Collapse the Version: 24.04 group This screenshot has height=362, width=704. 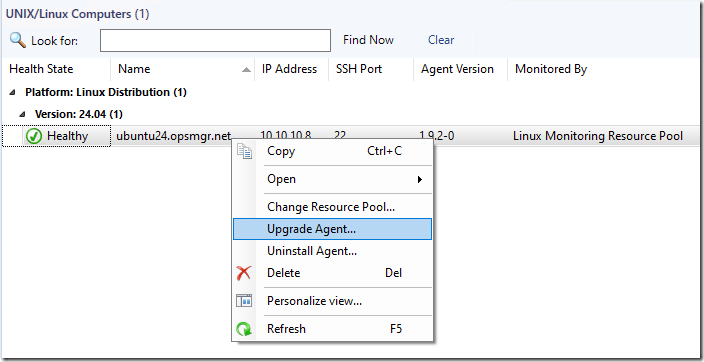(23, 115)
